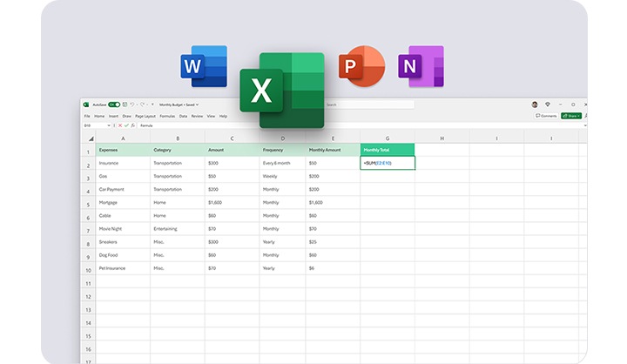Click the green enter formula checkmark
The image size is (627, 364).
pyautogui.click(x=125, y=125)
